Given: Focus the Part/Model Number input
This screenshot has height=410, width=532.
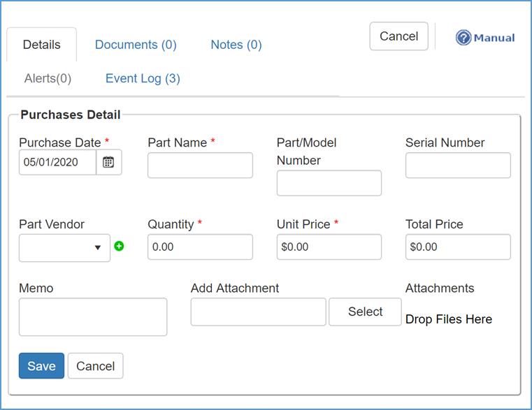Looking at the screenshot, I should tap(329, 183).
